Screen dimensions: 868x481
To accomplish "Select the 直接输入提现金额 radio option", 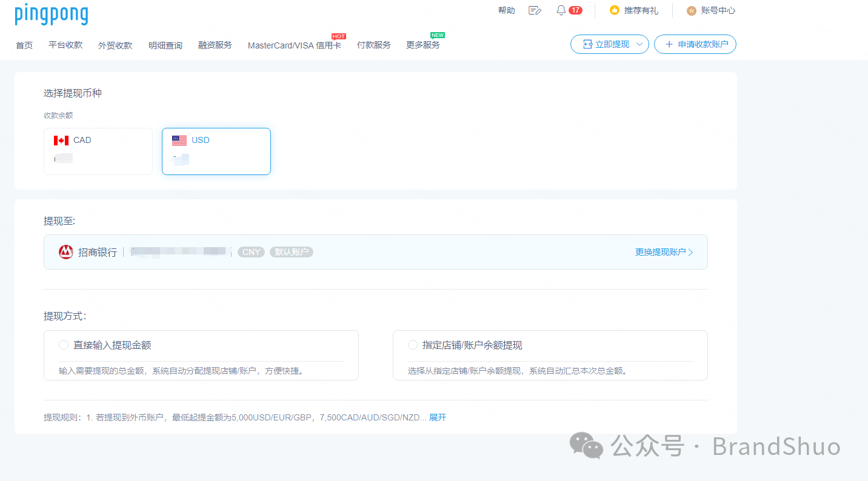I will pyautogui.click(x=64, y=344).
